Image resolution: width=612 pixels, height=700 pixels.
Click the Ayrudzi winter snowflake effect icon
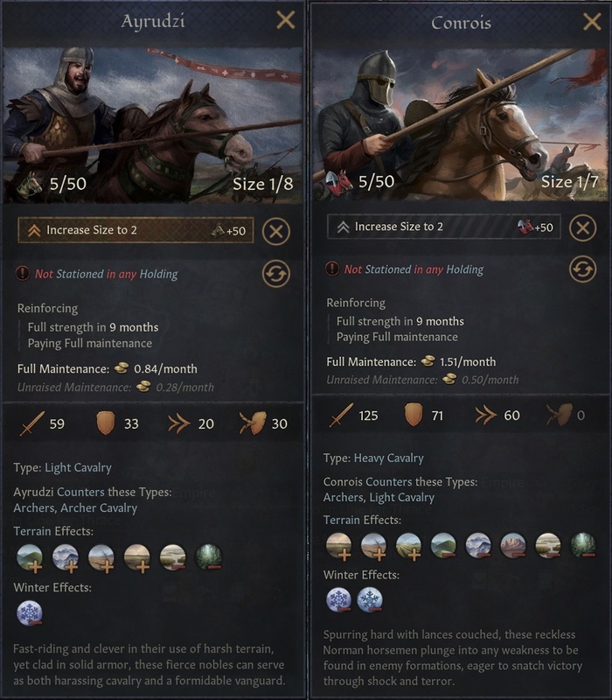tap(30, 613)
